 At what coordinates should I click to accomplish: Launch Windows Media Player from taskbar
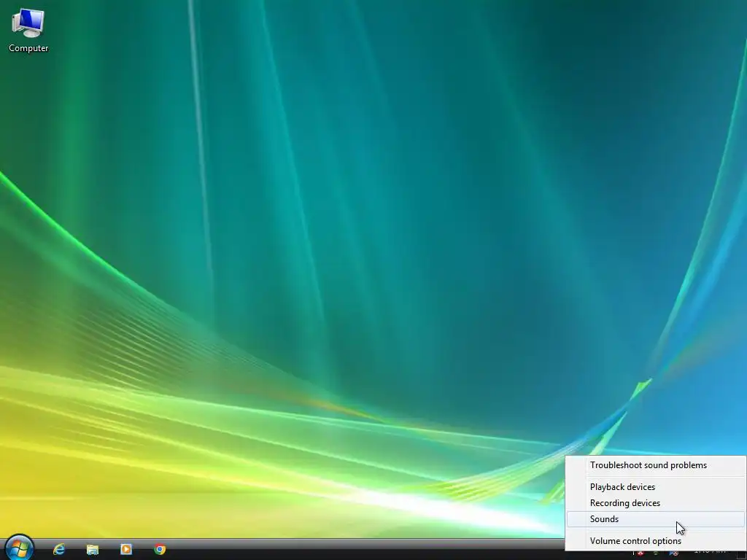click(x=125, y=549)
